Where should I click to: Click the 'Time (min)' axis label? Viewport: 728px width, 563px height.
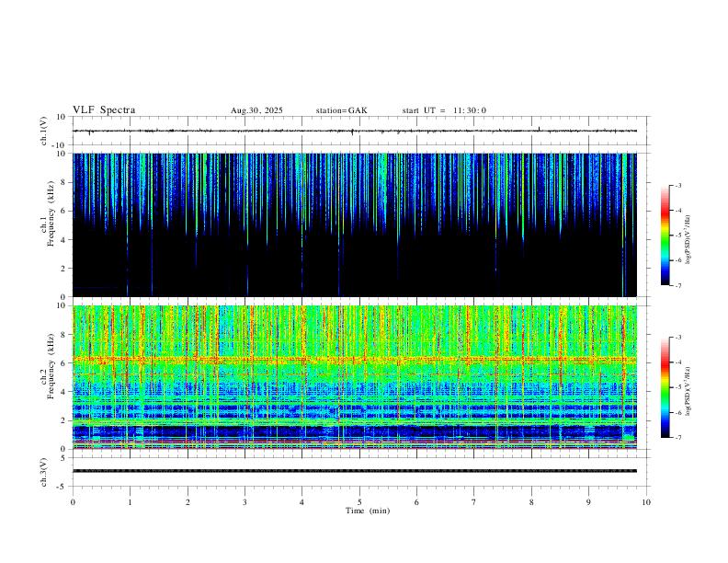click(368, 511)
